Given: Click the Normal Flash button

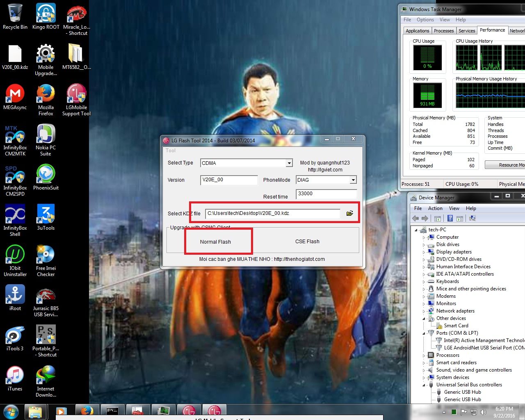Looking at the screenshot, I should pyautogui.click(x=215, y=242).
